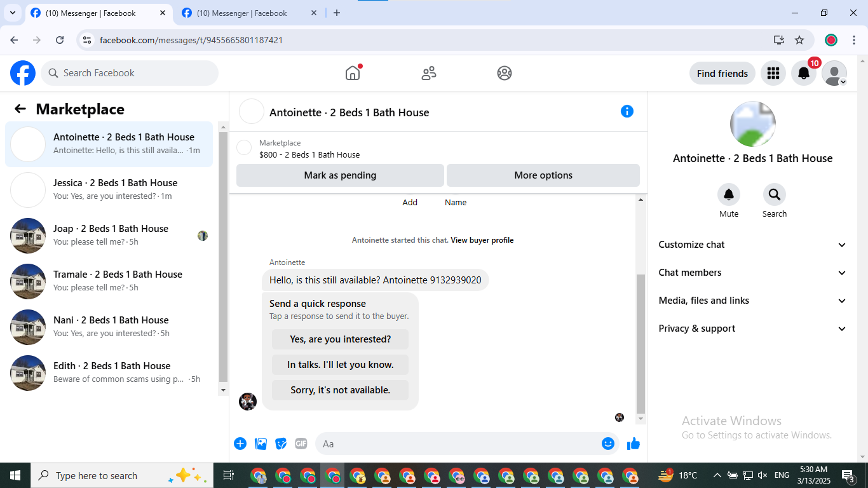Open Windows Task View
Viewport: 868px width, 488px height.
pos(229,475)
